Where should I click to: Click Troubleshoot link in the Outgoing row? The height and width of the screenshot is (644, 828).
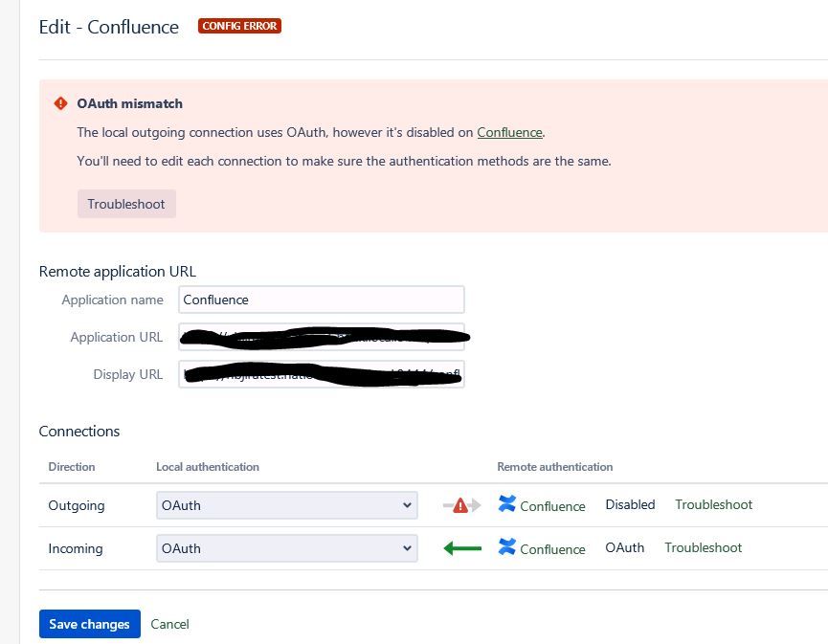(713, 504)
